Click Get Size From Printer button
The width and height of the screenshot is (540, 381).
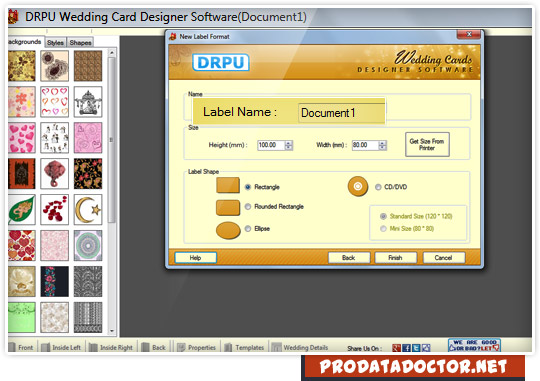(427, 144)
